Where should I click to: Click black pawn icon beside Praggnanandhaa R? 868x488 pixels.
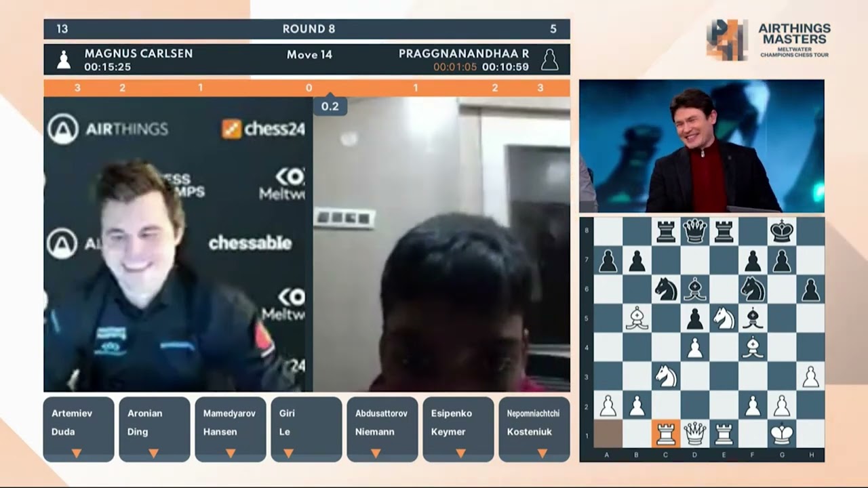click(x=549, y=60)
